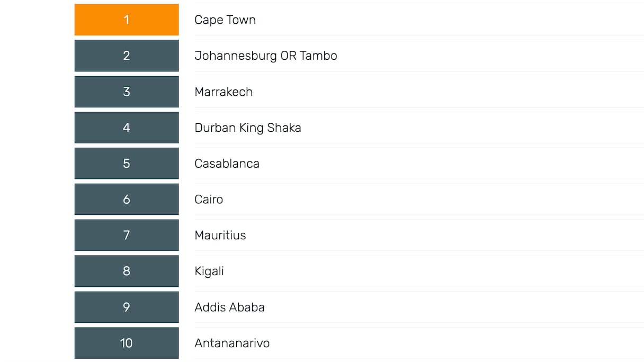Image resolution: width=644 pixels, height=362 pixels.
Task: Click the Casablanca entry
Action: click(227, 164)
